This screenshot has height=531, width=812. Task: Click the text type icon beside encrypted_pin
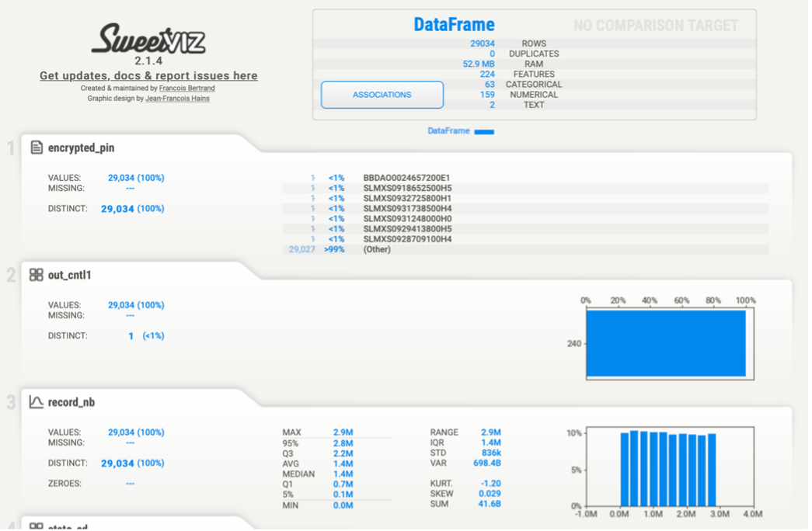pyautogui.click(x=37, y=147)
